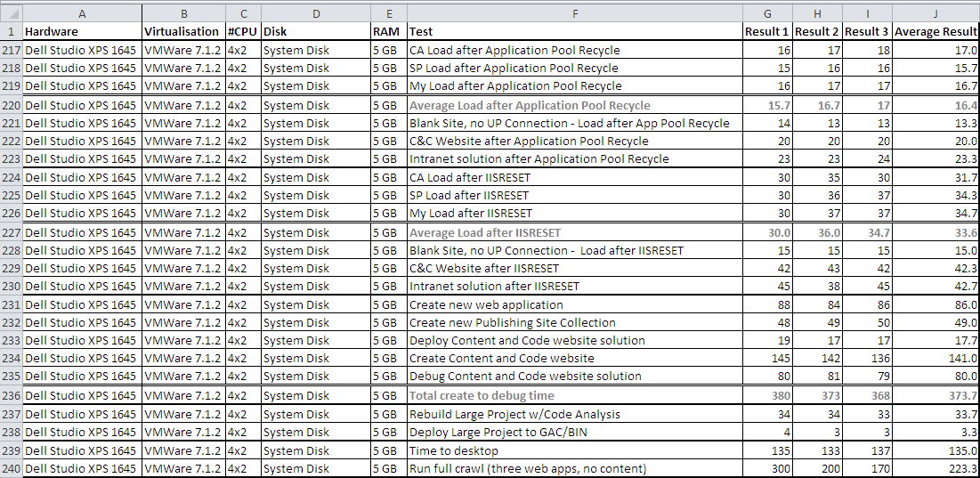This screenshot has width=980, height=478.
Task: Click the 'Average Result' header cell
Action: point(935,31)
